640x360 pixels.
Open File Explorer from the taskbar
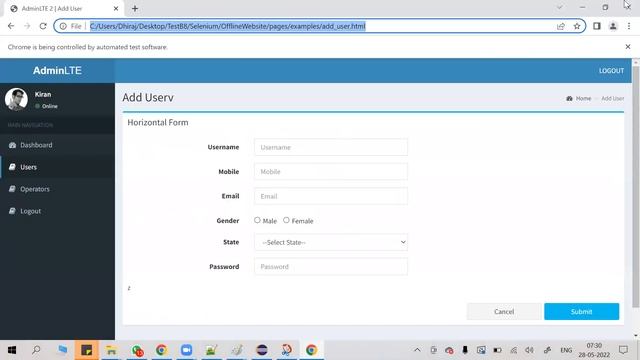pyautogui.click(x=111, y=350)
